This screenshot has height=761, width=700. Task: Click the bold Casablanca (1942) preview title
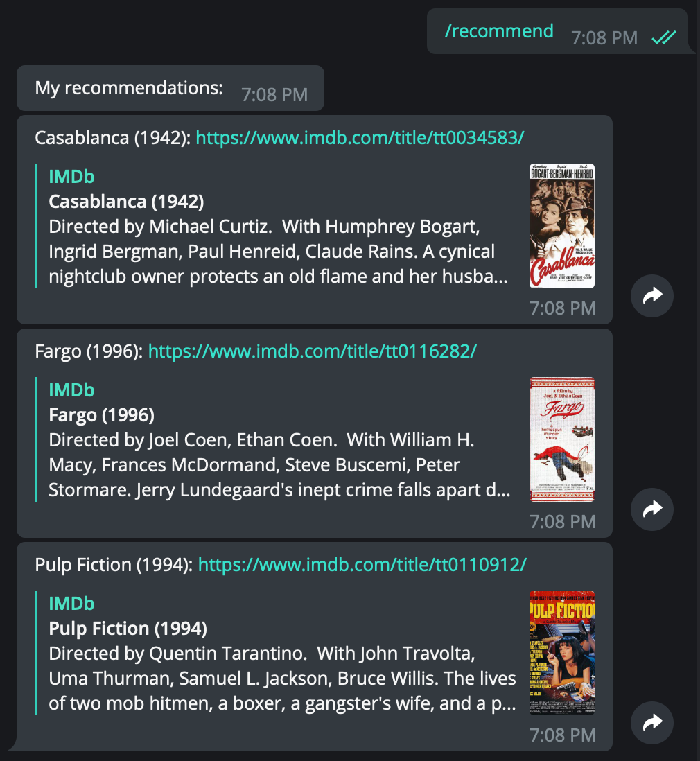[126, 202]
